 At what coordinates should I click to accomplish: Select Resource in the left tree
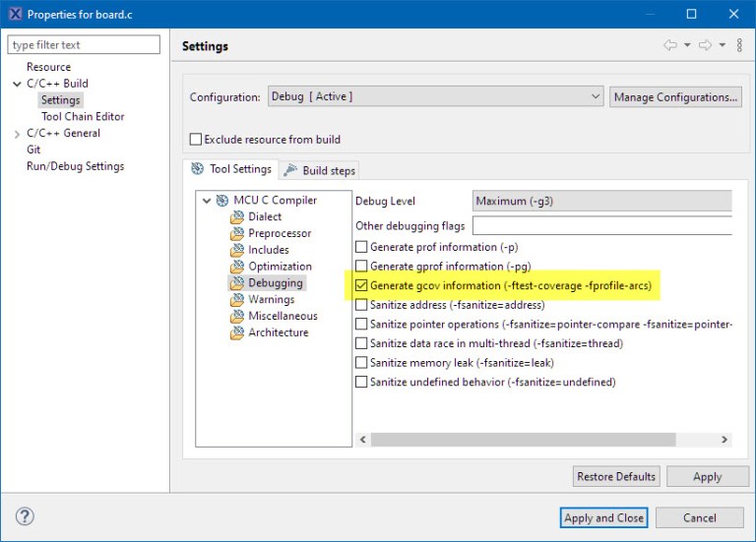tap(48, 67)
